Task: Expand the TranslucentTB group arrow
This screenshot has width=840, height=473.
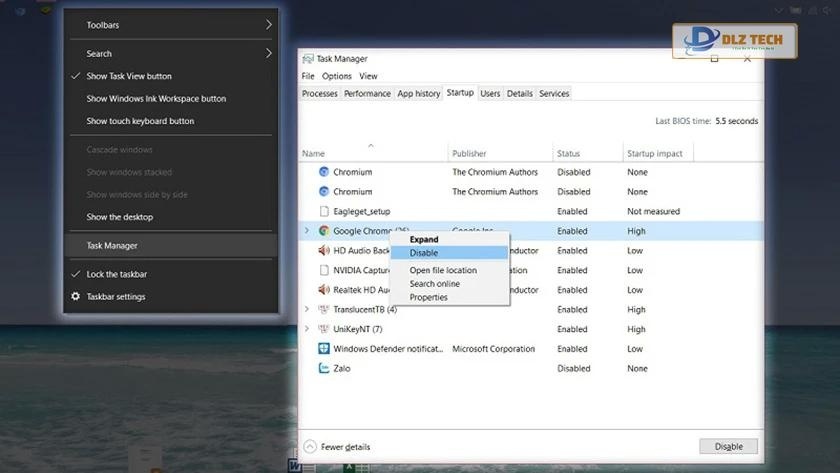Action: tap(307, 309)
